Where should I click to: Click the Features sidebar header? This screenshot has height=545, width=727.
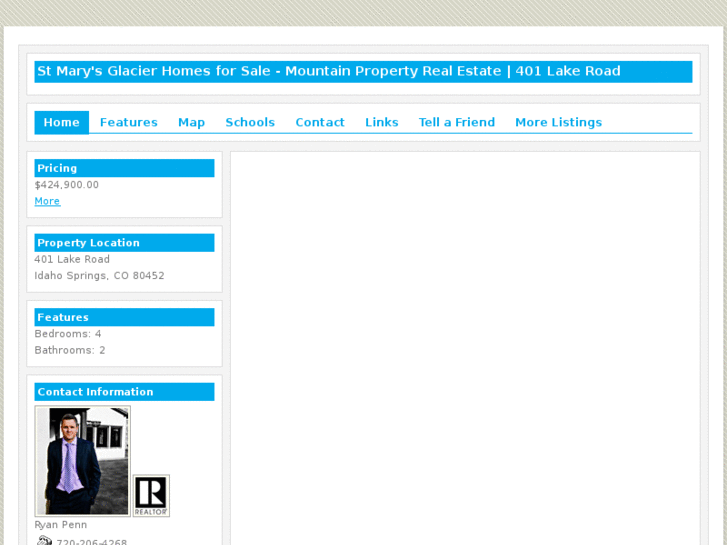coord(124,317)
